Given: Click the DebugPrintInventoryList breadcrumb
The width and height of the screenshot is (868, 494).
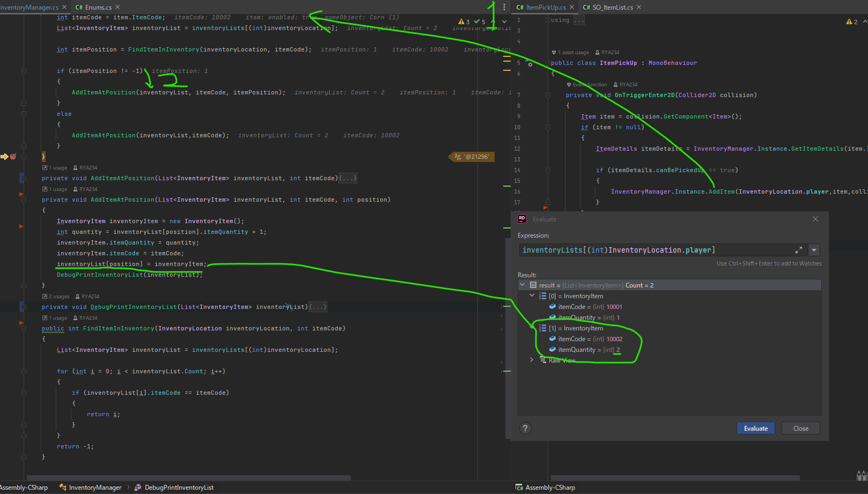Looking at the screenshot, I should [x=174, y=488].
